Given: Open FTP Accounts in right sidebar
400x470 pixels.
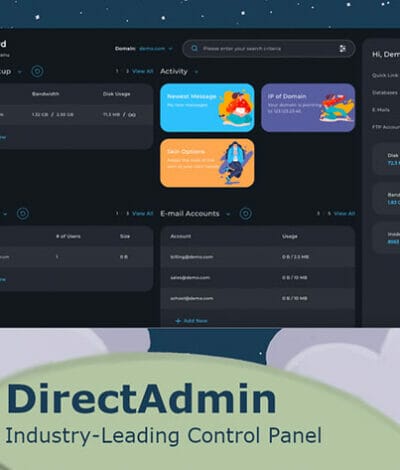Looking at the screenshot, I should tap(386, 127).
